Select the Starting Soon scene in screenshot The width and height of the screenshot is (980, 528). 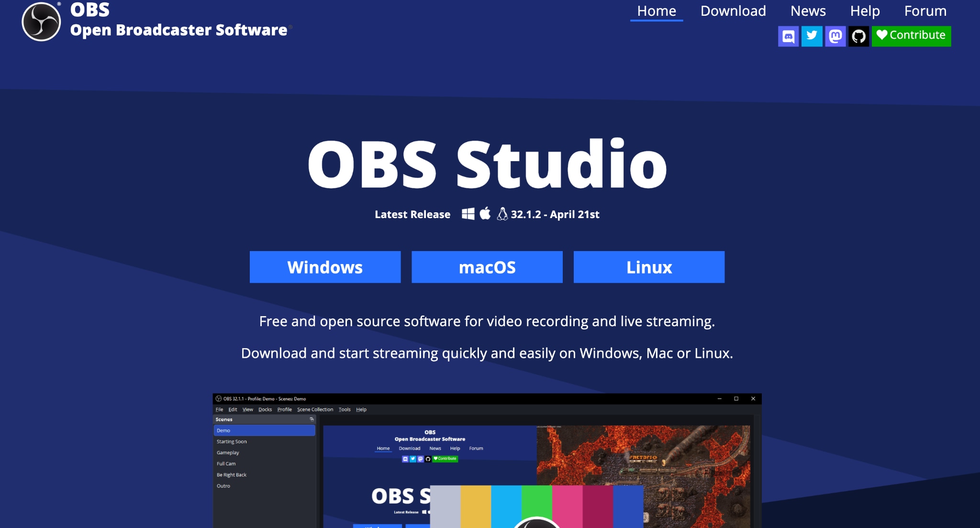(264, 441)
